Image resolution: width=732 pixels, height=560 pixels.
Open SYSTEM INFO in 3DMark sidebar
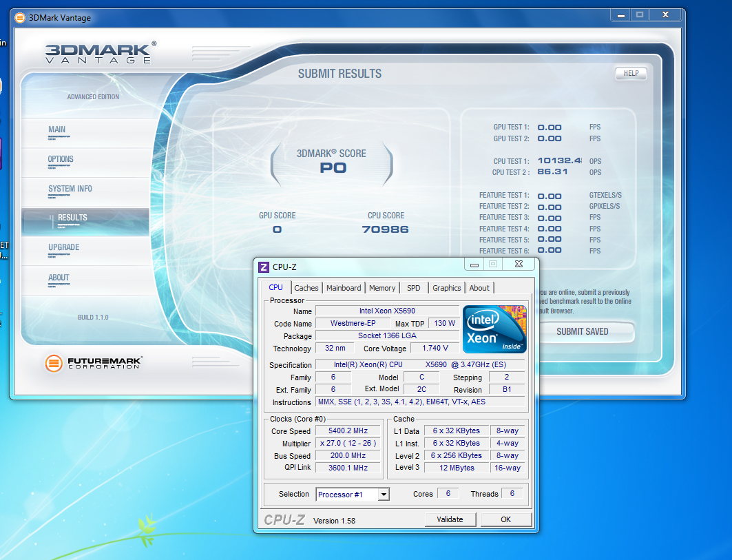(x=85, y=191)
